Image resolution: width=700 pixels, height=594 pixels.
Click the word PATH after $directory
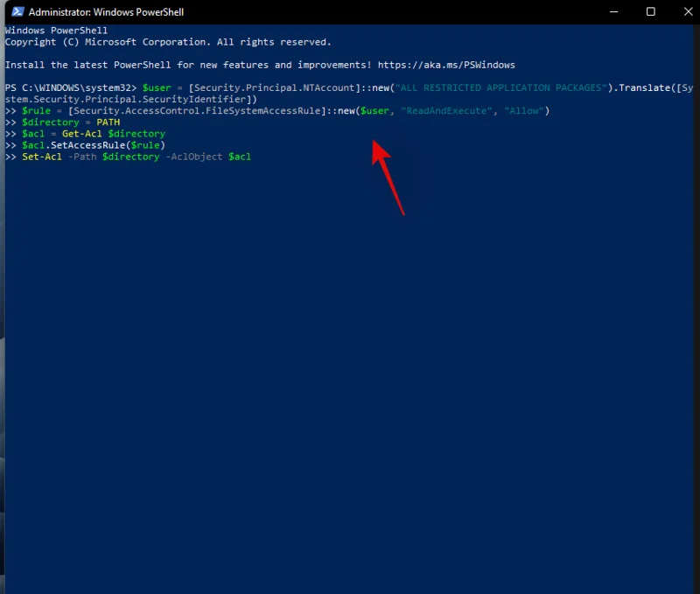108,122
